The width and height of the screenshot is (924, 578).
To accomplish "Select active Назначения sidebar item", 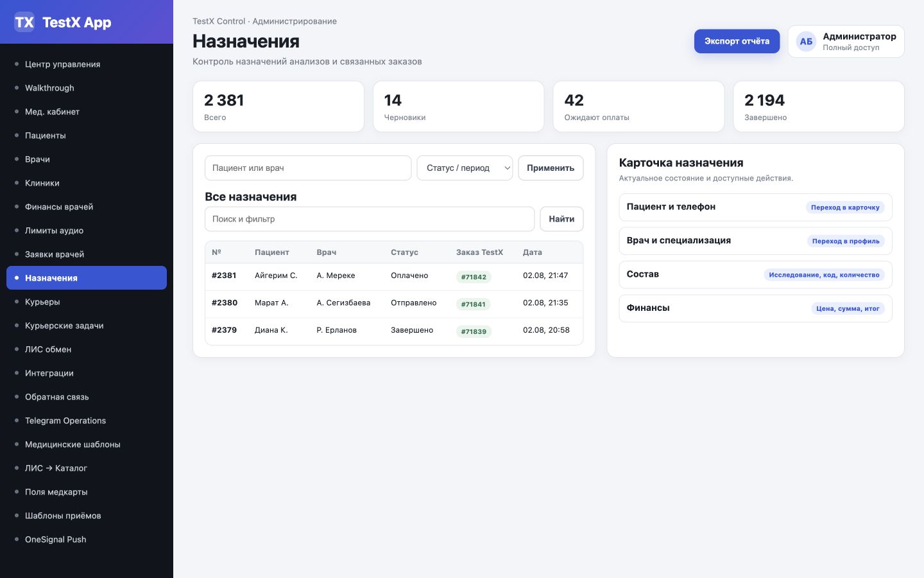I will click(x=87, y=278).
